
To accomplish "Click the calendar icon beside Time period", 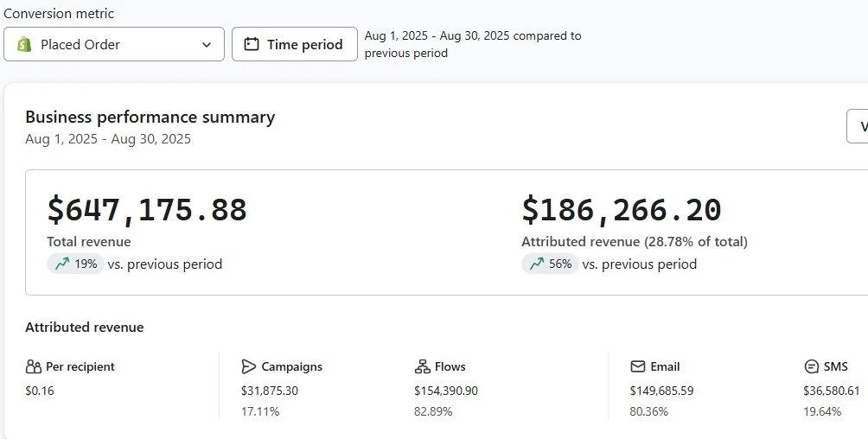I will (252, 44).
